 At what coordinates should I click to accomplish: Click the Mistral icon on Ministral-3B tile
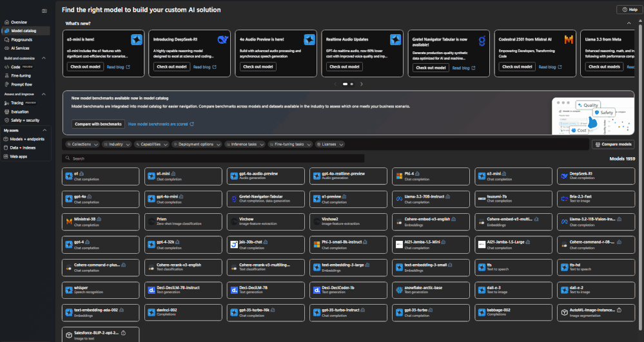coord(69,222)
